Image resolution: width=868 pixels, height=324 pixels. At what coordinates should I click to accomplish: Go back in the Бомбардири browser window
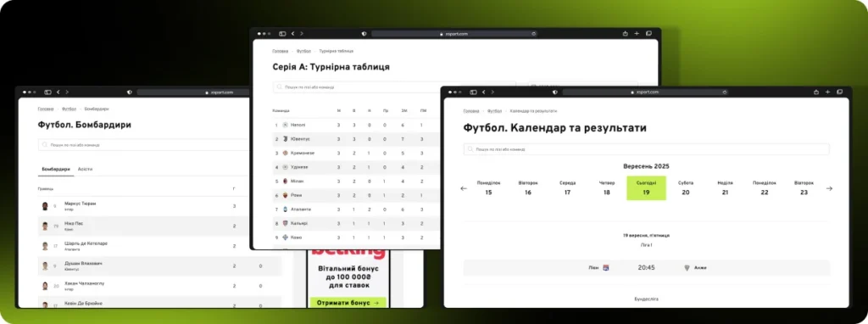point(58,92)
